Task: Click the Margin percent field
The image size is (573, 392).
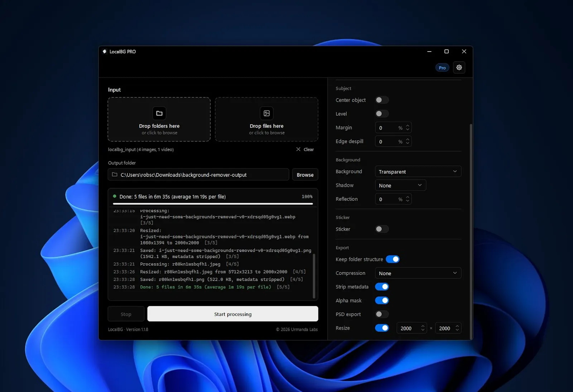Action: click(x=393, y=127)
